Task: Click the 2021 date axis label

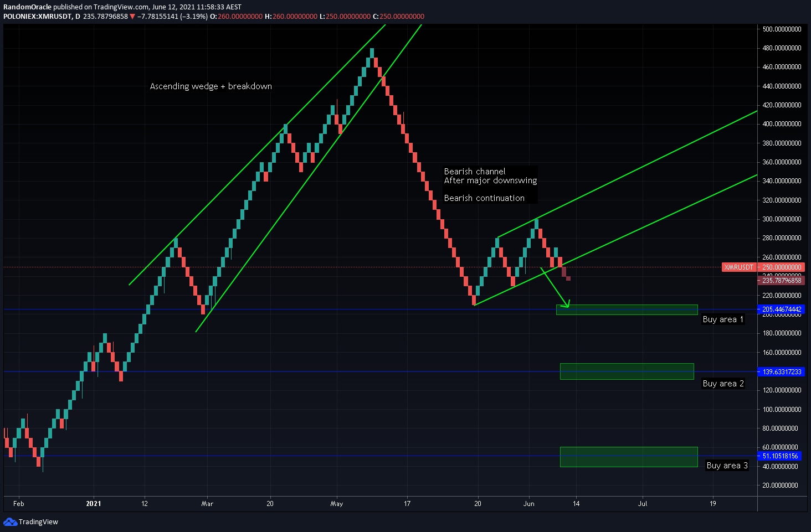Action: 94,504
